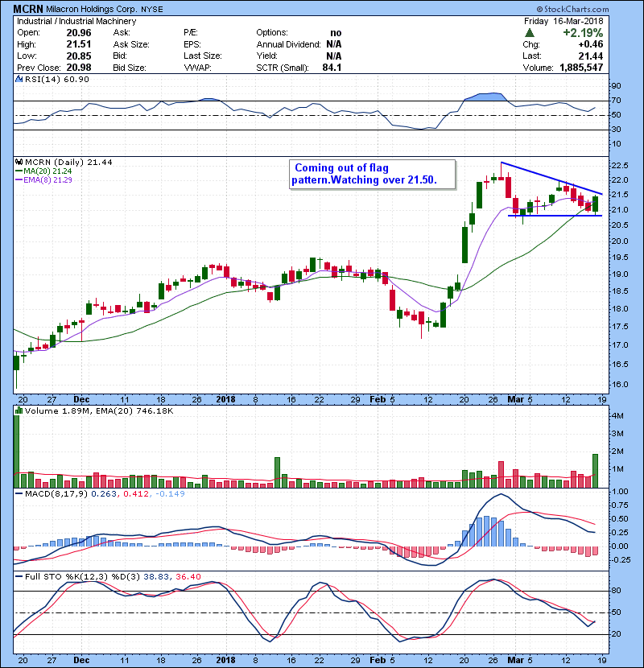Click the purple EMA(8) legend line marker
The height and width of the screenshot is (668, 644).
pyautogui.click(x=19, y=180)
